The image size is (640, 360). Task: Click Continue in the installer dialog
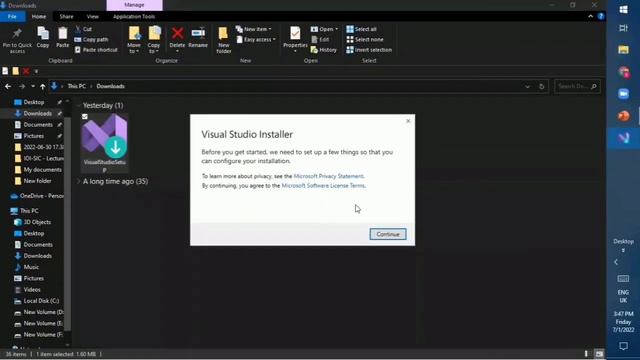coord(388,234)
